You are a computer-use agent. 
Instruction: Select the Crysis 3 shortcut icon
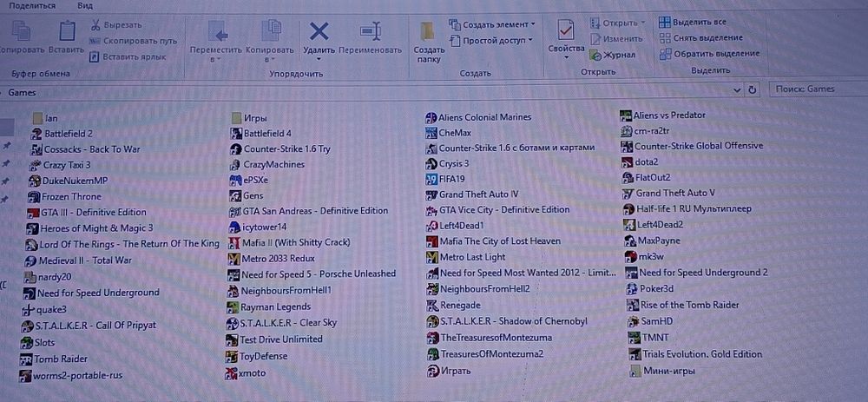tap(431, 164)
